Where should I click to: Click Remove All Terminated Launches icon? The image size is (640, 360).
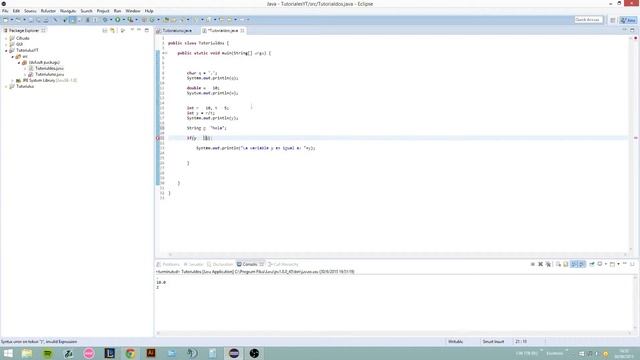(548, 264)
